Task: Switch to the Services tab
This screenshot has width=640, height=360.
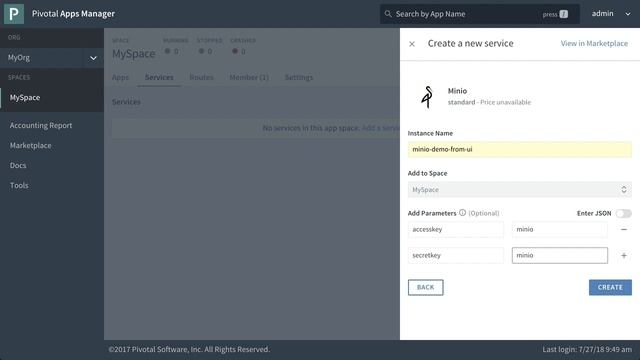Action: tap(159, 77)
